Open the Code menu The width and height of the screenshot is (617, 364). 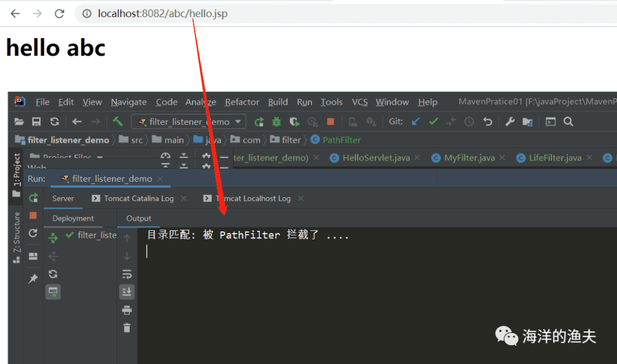pyautogui.click(x=166, y=102)
